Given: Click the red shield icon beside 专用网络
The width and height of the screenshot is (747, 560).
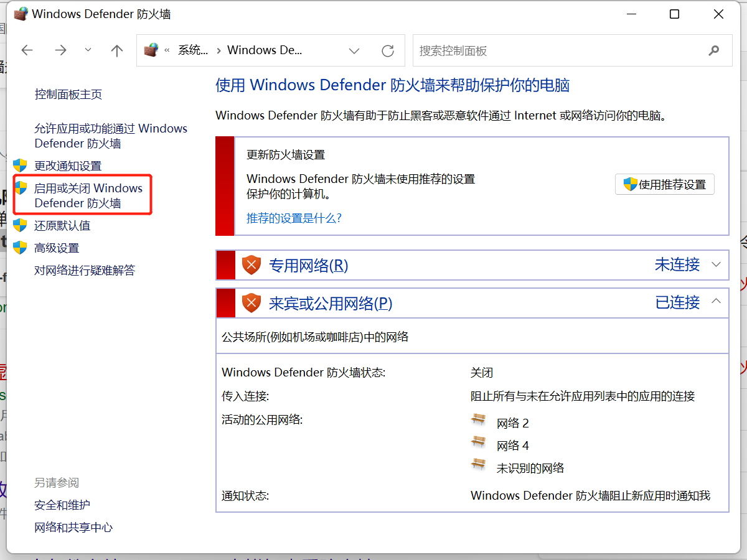Looking at the screenshot, I should (251, 266).
